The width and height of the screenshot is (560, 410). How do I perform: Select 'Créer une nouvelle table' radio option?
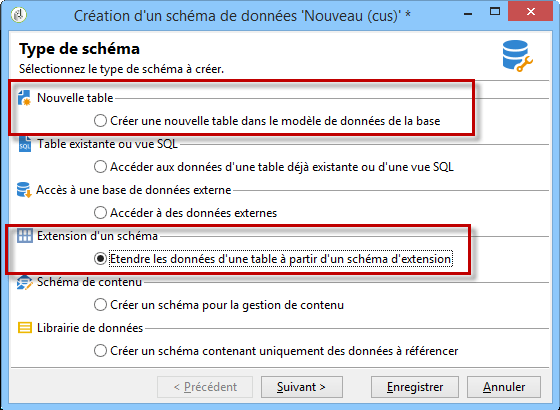[100, 121]
